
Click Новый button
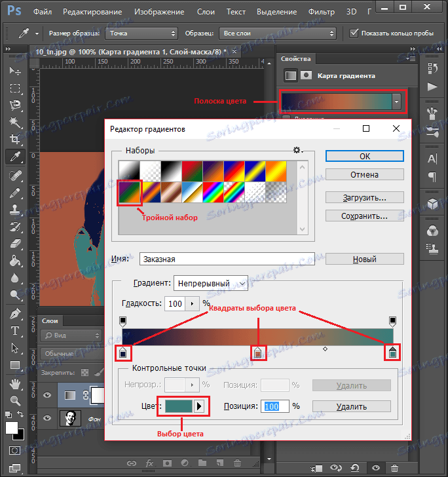[365, 259]
